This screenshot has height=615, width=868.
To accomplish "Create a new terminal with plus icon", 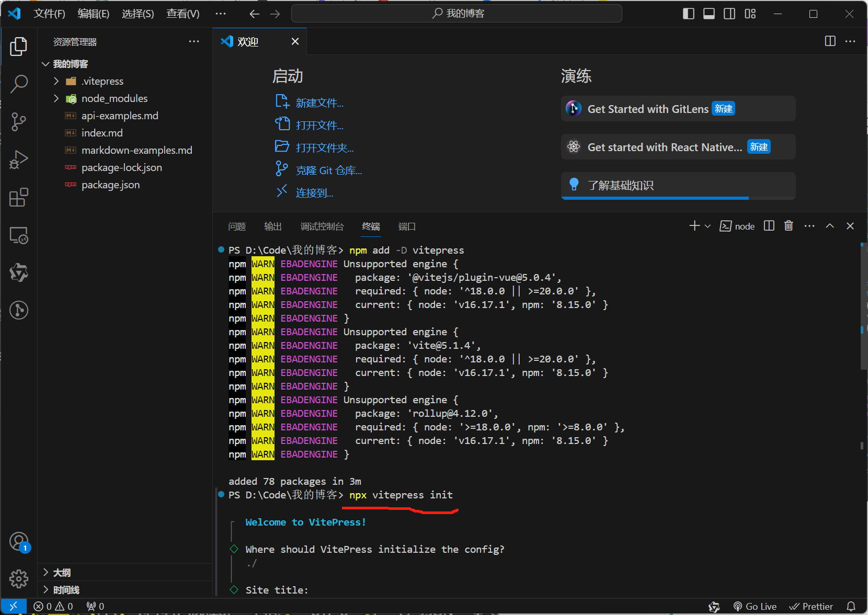I will point(694,225).
